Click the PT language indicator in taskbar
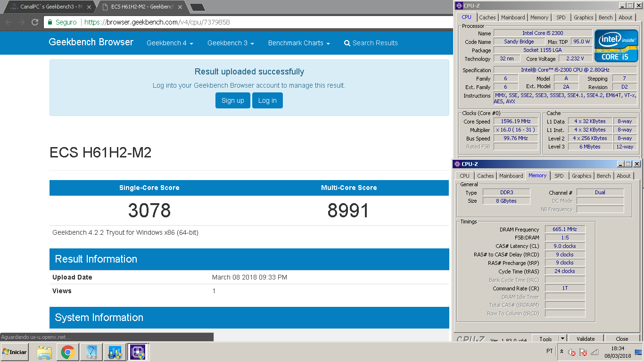644x362 pixels. pos(549,351)
